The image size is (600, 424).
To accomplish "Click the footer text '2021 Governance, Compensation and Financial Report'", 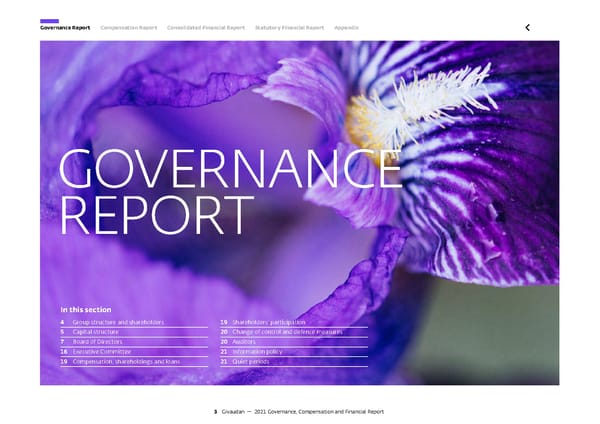I will (319, 412).
